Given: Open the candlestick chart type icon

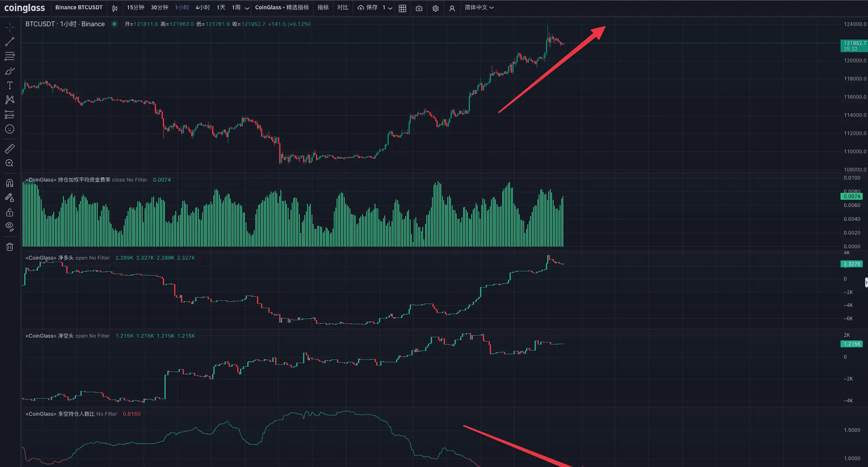Looking at the screenshot, I should (x=115, y=8).
